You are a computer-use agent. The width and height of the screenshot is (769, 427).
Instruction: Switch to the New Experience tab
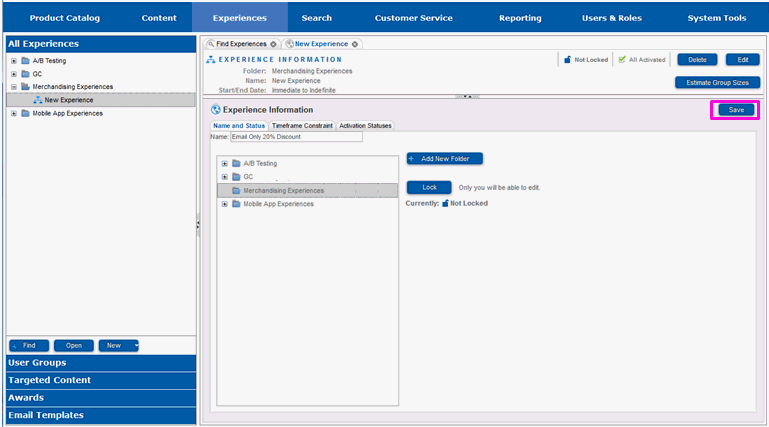(321, 44)
